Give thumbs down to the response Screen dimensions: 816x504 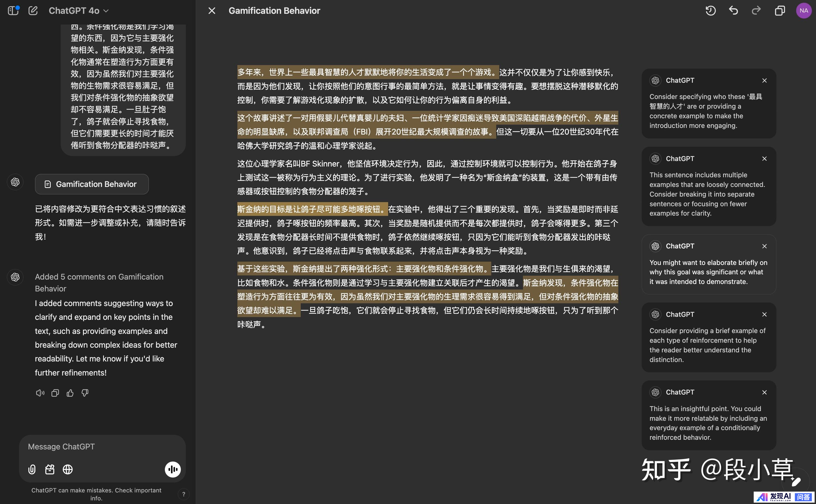pyautogui.click(x=85, y=393)
